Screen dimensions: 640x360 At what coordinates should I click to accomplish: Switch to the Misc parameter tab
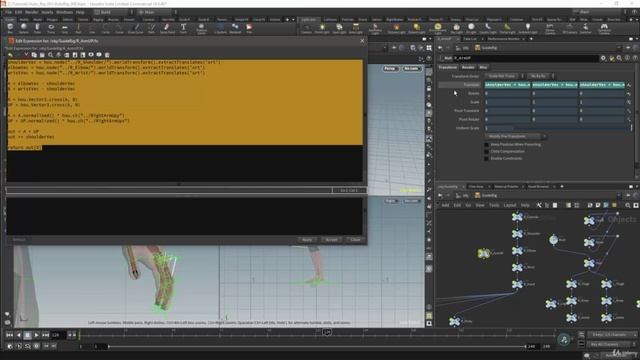[x=483, y=67]
